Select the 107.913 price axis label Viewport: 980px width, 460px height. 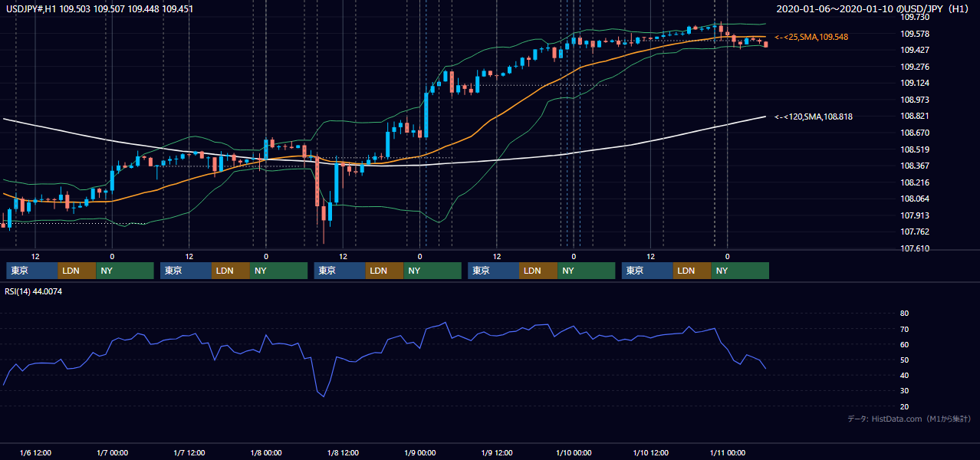[x=916, y=215]
